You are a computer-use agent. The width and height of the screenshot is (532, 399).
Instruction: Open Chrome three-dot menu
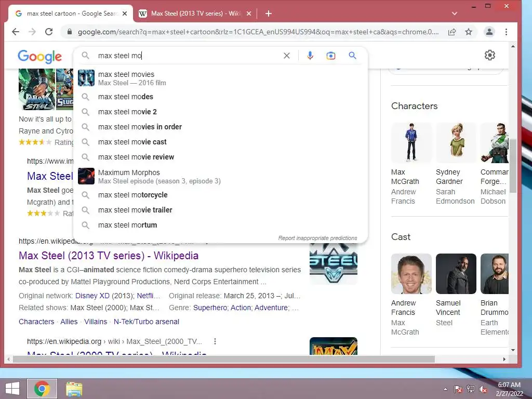[x=506, y=32]
